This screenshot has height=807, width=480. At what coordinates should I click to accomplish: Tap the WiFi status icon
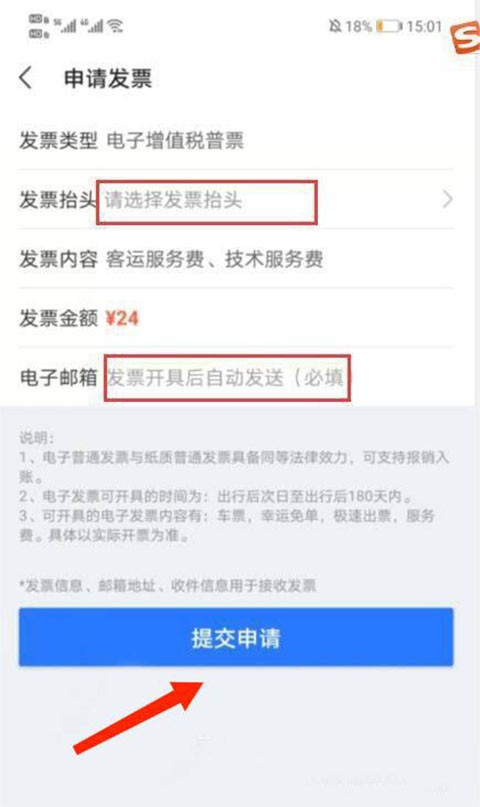coord(115,25)
